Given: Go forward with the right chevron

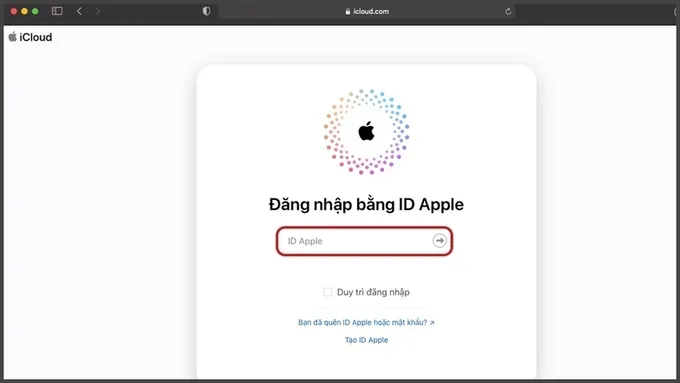Looking at the screenshot, I should coord(98,11).
